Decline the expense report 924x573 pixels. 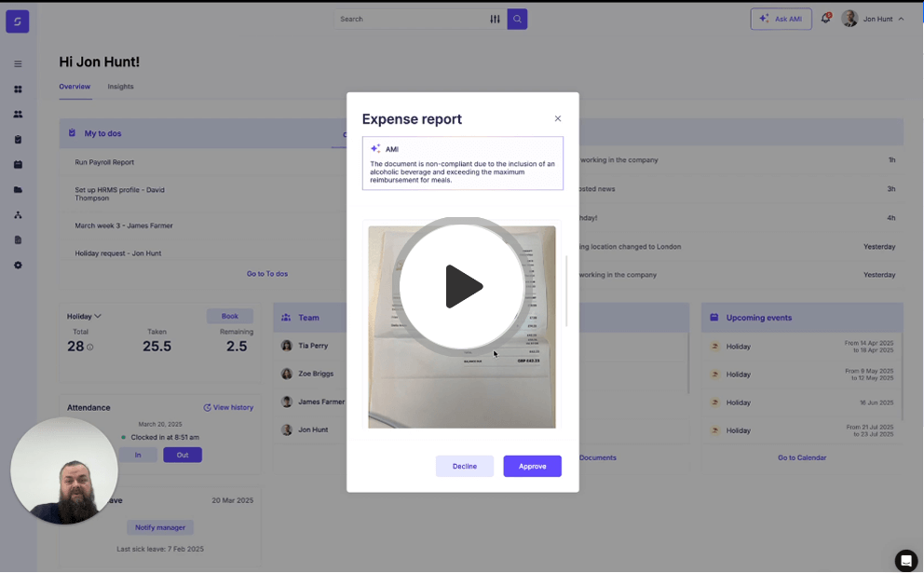pyautogui.click(x=464, y=466)
